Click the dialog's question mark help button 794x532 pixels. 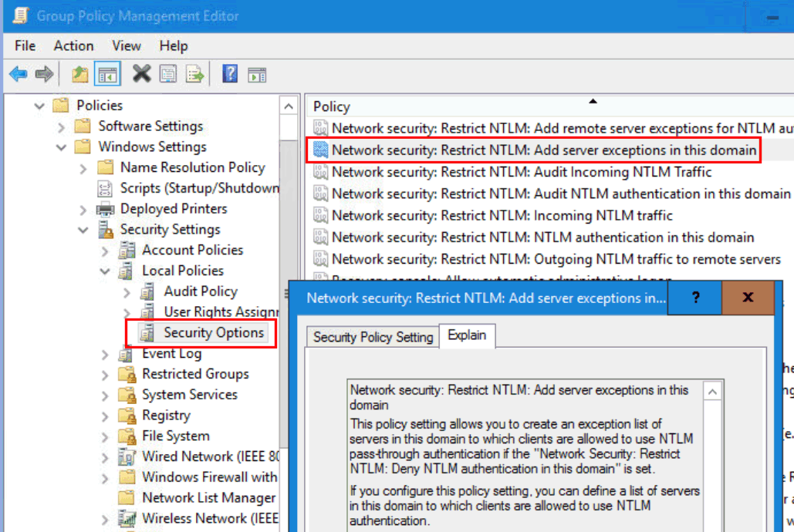click(x=695, y=298)
